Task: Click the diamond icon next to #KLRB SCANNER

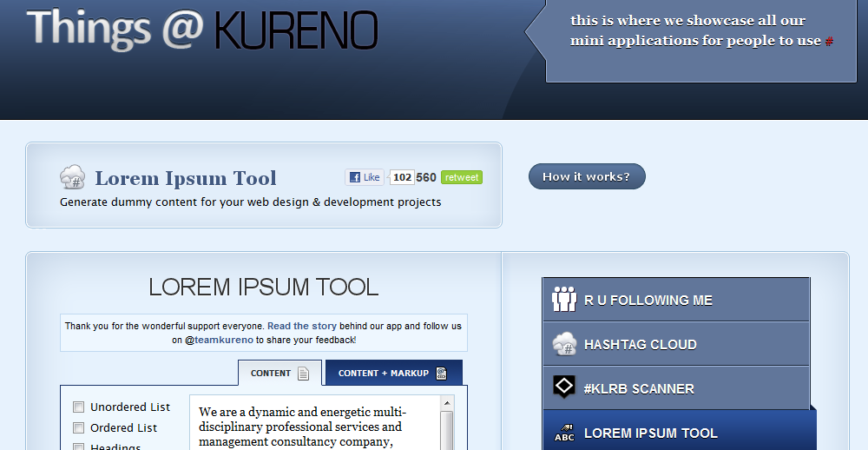Action: [x=564, y=387]
